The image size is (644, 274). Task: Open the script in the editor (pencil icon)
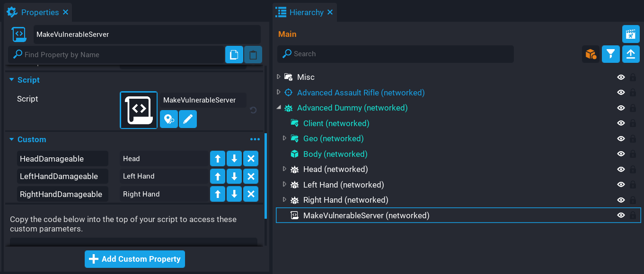188,119
